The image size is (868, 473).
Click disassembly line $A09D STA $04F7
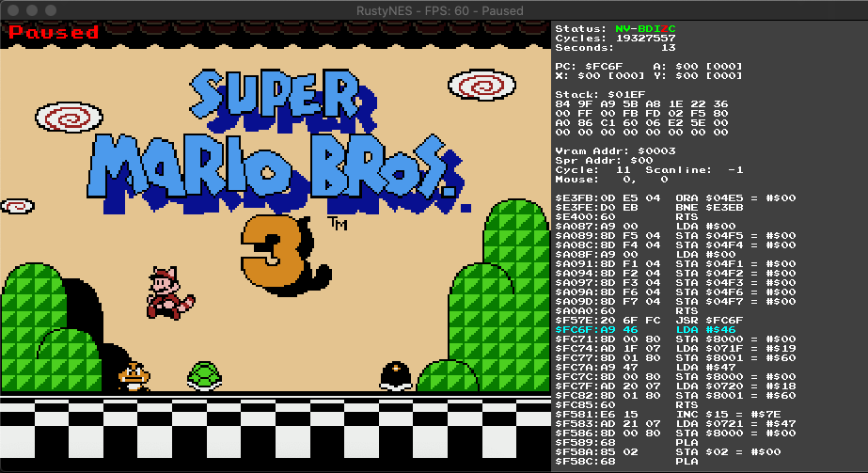click(675, 302)
